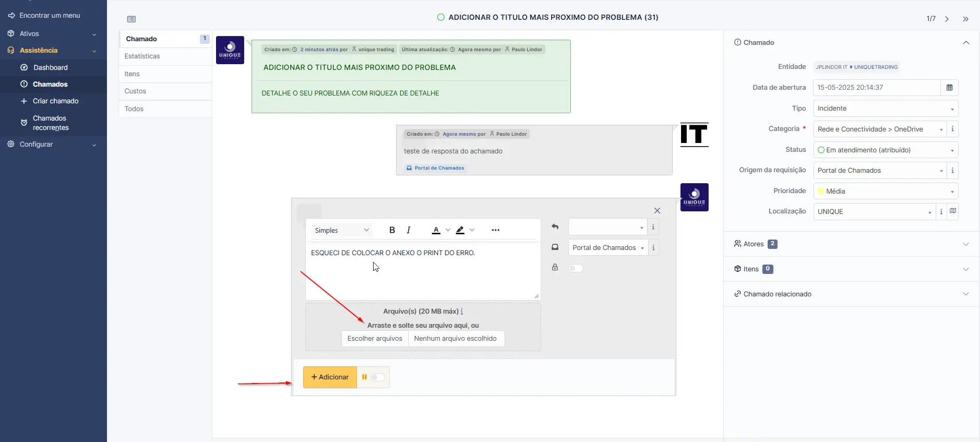The image size is (980, 442).
Task: Switch to the Estatísticas tab
Action: (x=142, y=56)
